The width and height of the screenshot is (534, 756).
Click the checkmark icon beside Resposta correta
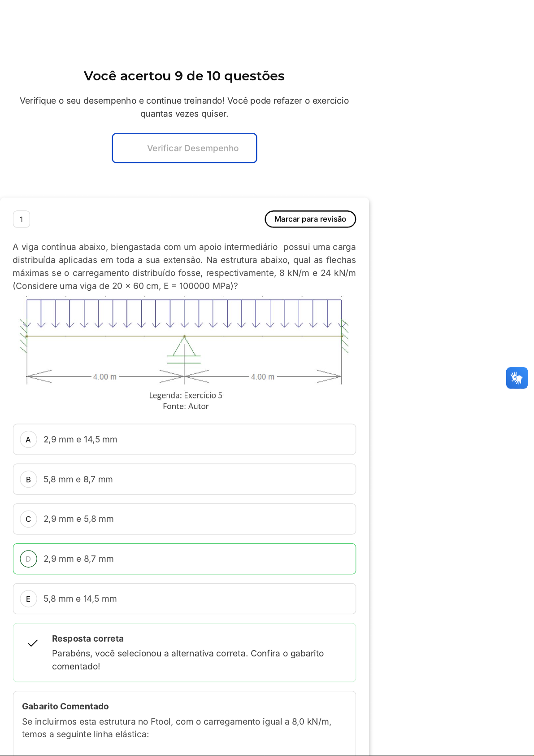33,643
